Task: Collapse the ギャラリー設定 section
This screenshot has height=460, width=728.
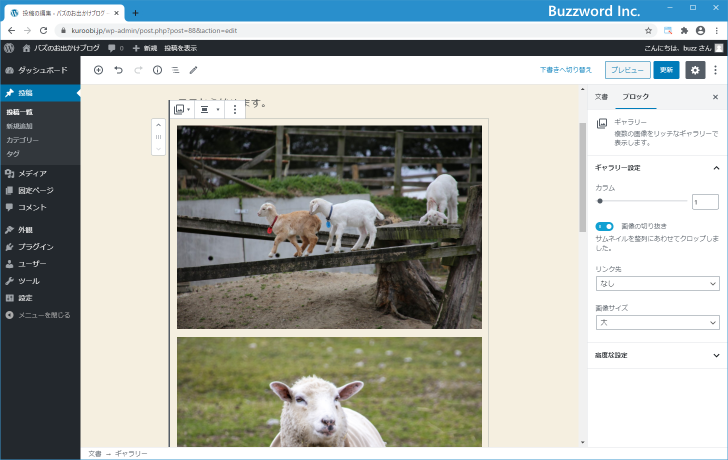Action: click(657, 168)
